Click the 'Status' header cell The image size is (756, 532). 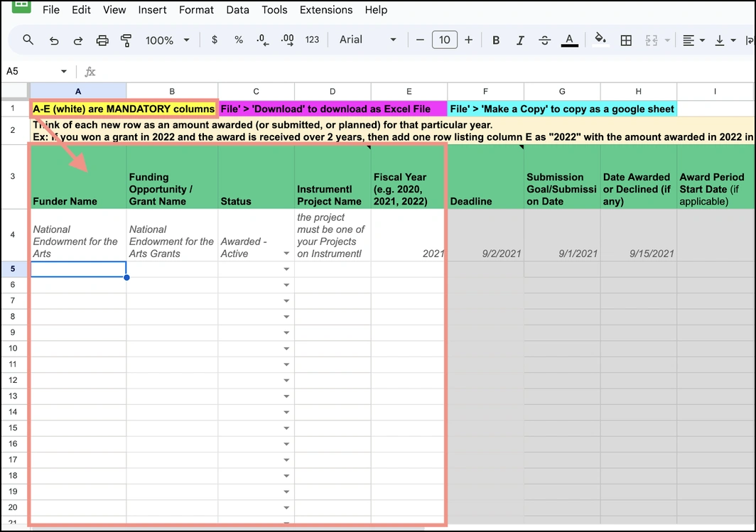[256, 177]
